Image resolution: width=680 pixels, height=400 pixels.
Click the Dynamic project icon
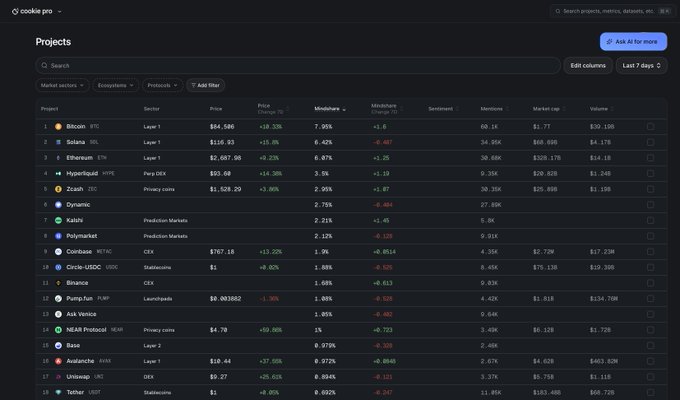pyautogui.click(x=58, y=205)
